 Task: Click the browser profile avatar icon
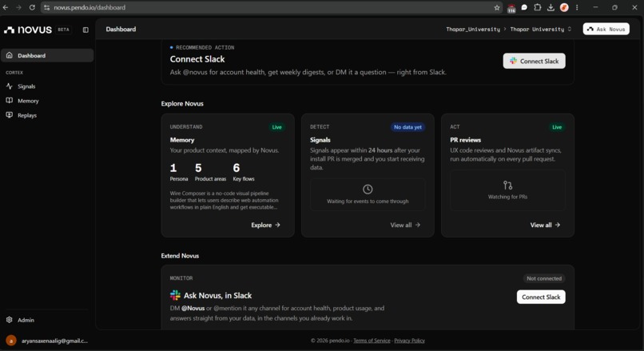[564, 7]
